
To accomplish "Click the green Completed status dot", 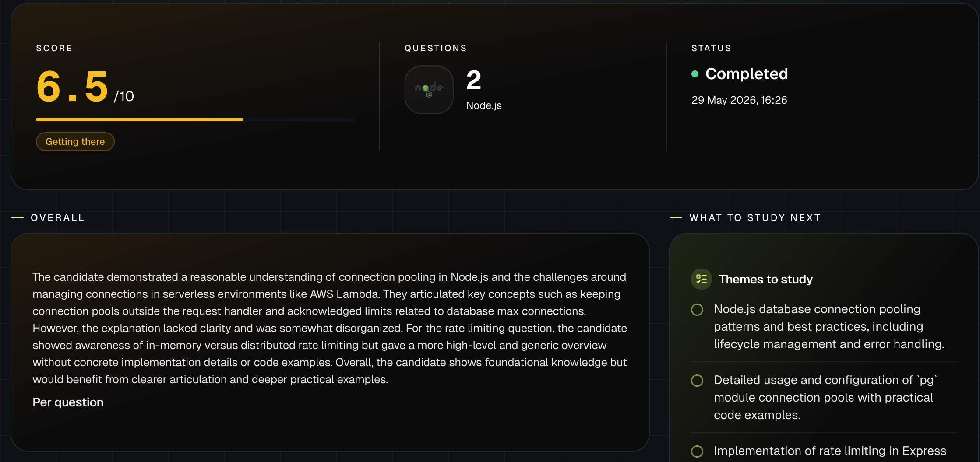I will pyautogui.click(x=695, y=74).
